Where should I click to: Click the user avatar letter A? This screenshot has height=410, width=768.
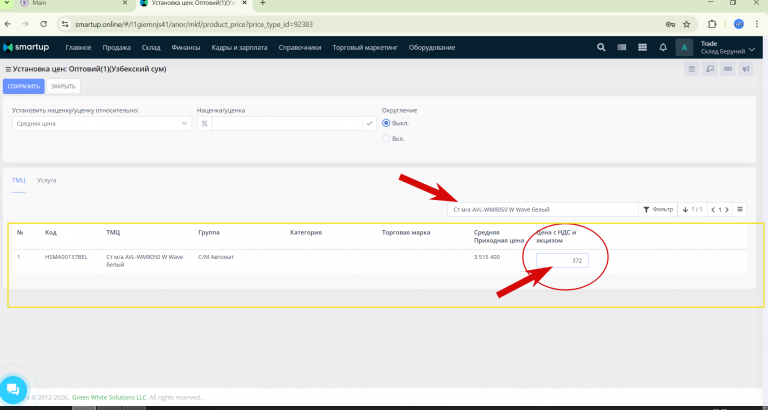click(x=684, y=48)
